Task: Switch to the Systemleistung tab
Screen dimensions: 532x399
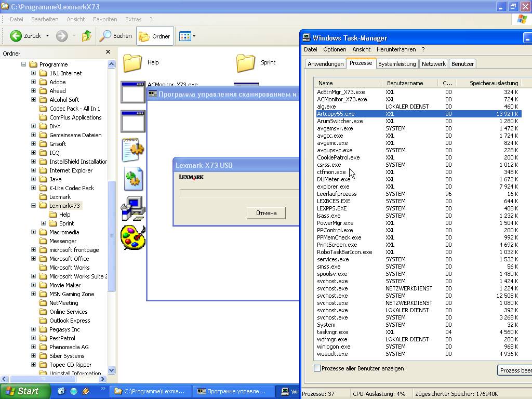Action: pos(397,64)
